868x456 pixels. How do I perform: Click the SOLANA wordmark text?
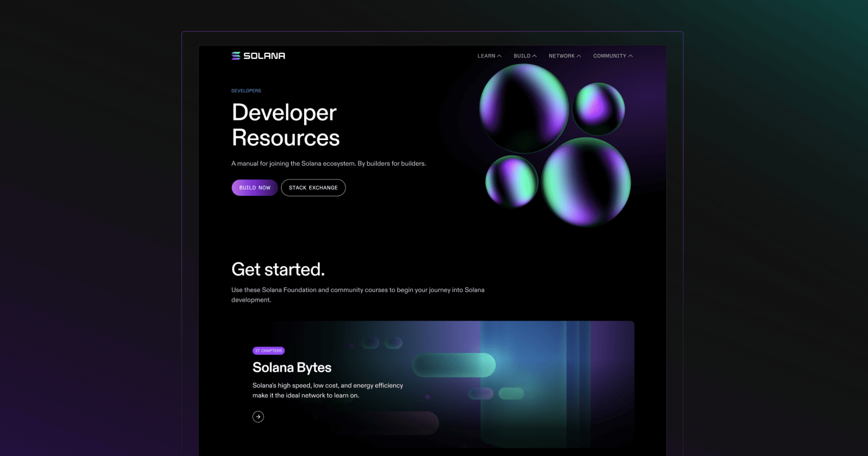(x=264, y=56)
